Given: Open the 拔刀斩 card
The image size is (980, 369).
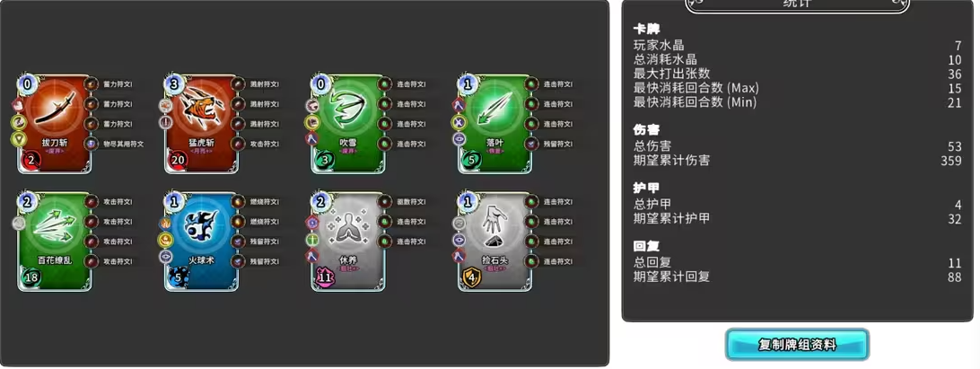Looking at the screenshot, I should [55, 123].
